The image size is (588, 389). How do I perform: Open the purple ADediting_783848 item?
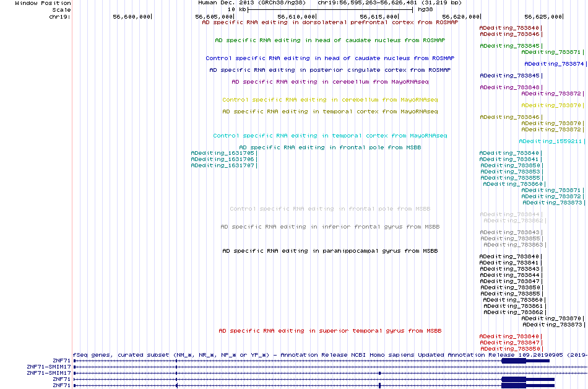click(x=511, y=87)
